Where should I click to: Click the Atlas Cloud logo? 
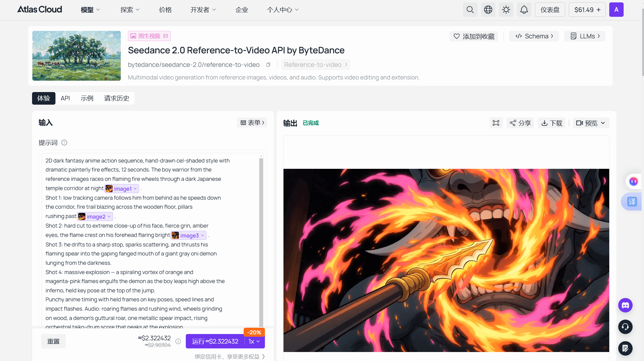40,10
